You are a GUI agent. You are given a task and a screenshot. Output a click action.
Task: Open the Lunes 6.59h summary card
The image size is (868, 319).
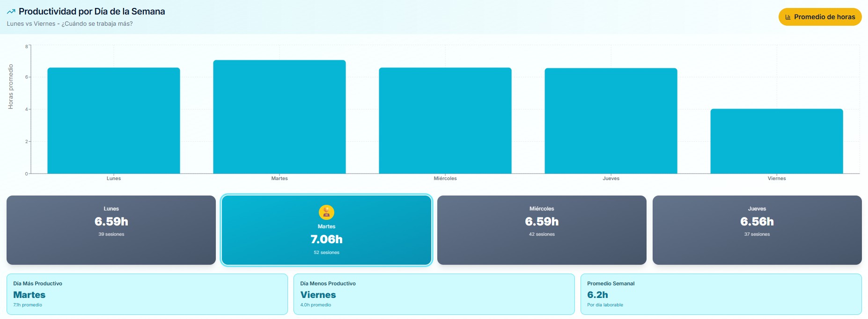pyautogui.click(x=111, y=230)
